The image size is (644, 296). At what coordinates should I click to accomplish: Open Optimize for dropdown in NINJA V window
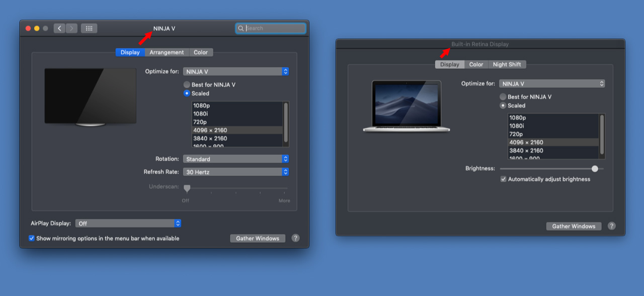point(236,71)
